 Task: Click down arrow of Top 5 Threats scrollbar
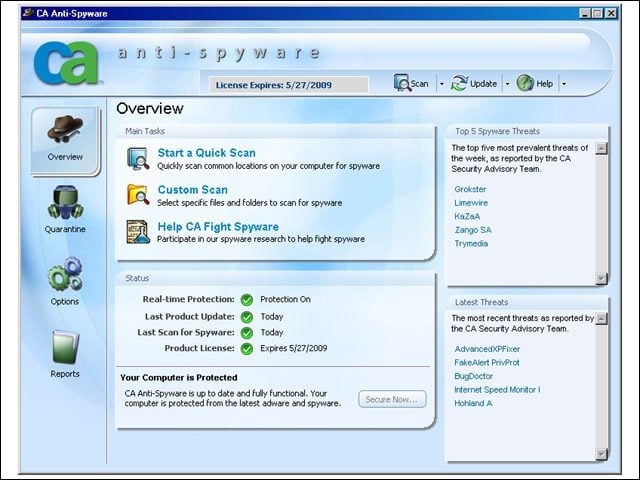601,278
